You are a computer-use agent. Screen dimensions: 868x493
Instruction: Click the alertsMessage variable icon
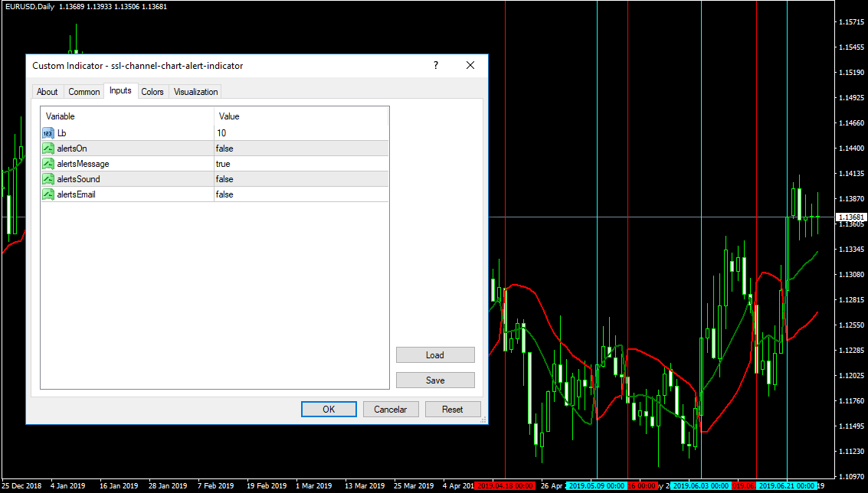pyautogui.click(x=48, y=164)
